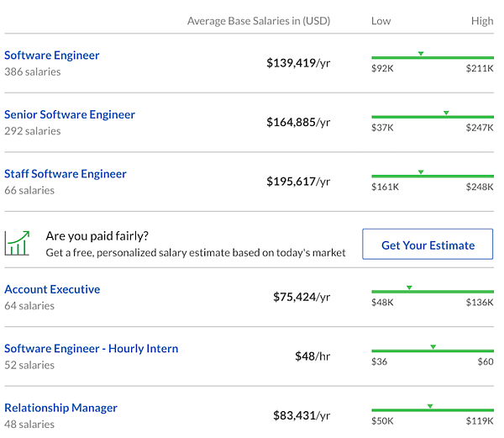This screenshot has width=504, height=438.
Task: Click Relationship Manager salary range bar
Action: pos(433,410)
